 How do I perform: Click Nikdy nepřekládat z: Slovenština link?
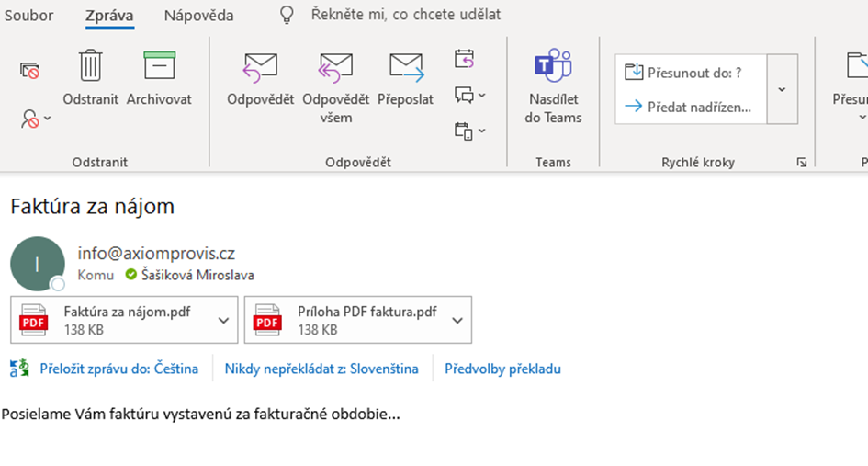point(321,369)
